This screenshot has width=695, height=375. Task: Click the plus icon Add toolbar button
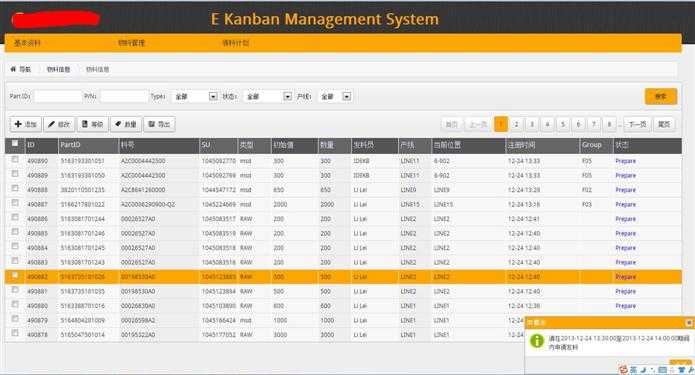(26, 124)
